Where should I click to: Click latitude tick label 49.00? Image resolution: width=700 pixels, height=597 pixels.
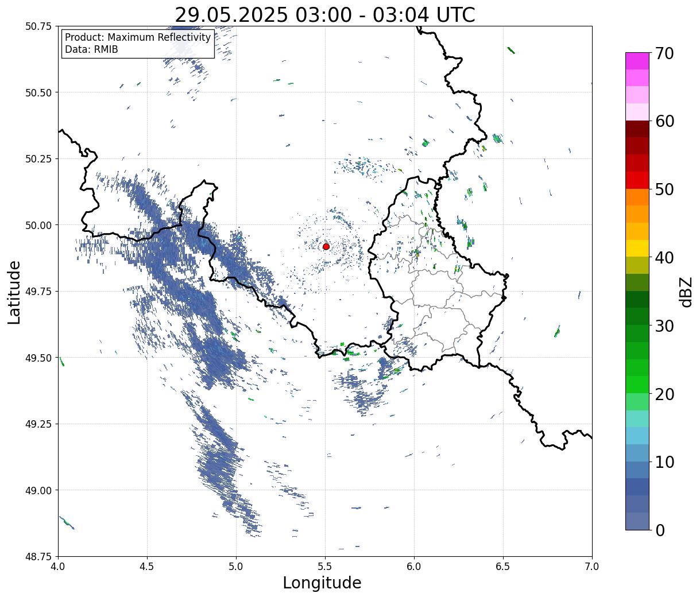[x=38, y=490]
